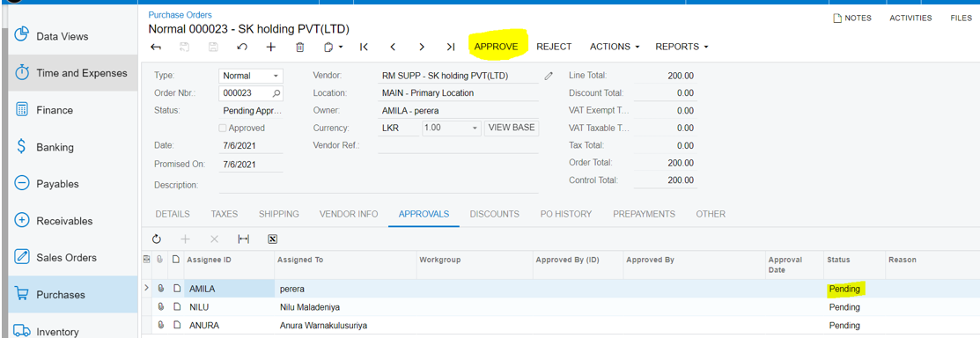Open the Vendor Info tab

[349, 214]
